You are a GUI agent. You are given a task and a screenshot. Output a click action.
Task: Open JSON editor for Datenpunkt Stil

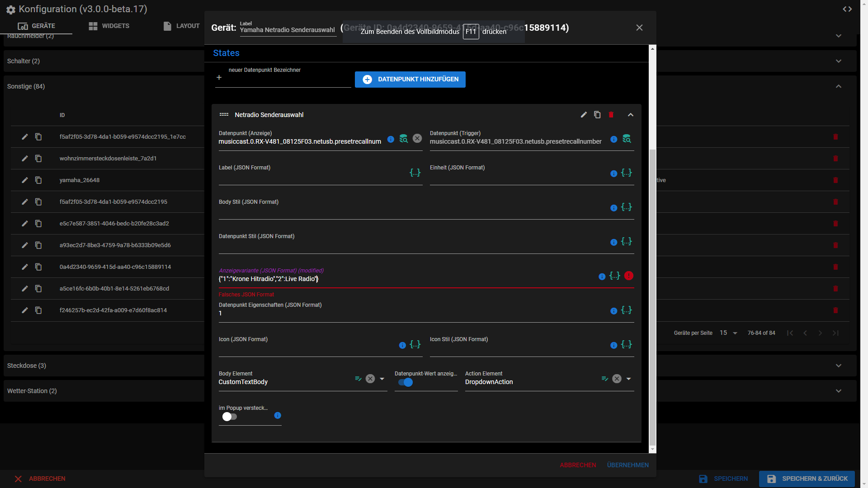click(626, 241)
